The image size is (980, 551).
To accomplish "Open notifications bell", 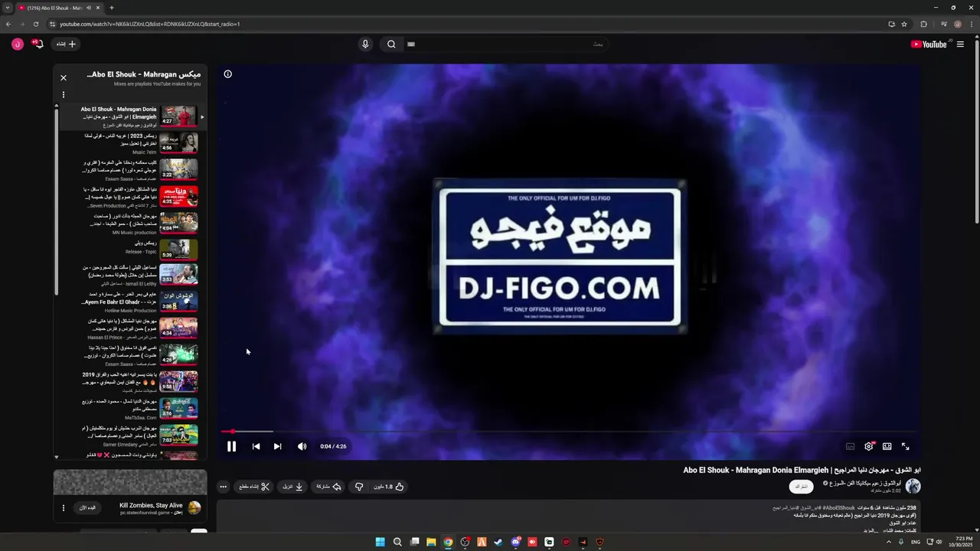I will [38, 44].
